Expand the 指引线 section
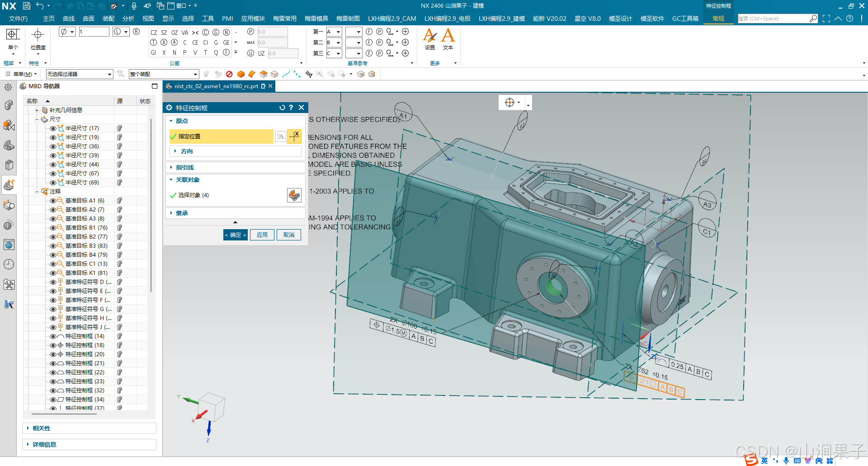The image size is (868, 466). pyautogui.click(x=236, y=167)
